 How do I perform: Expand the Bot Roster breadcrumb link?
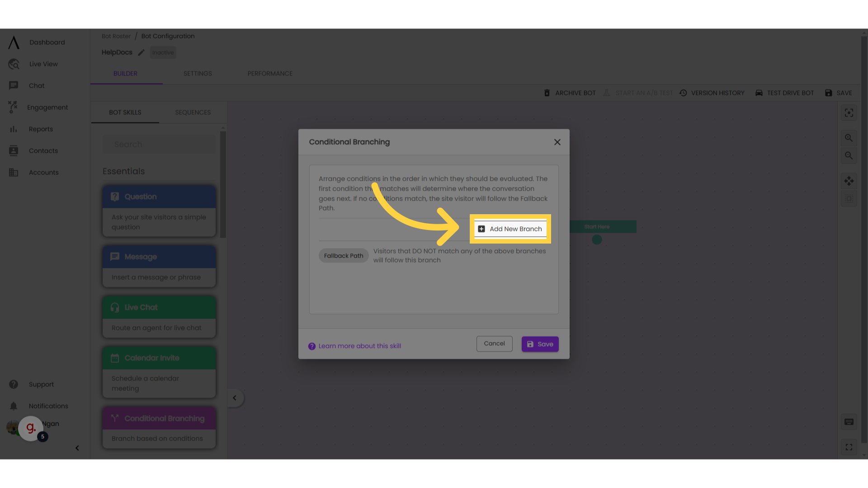click(x=116, y=36)
